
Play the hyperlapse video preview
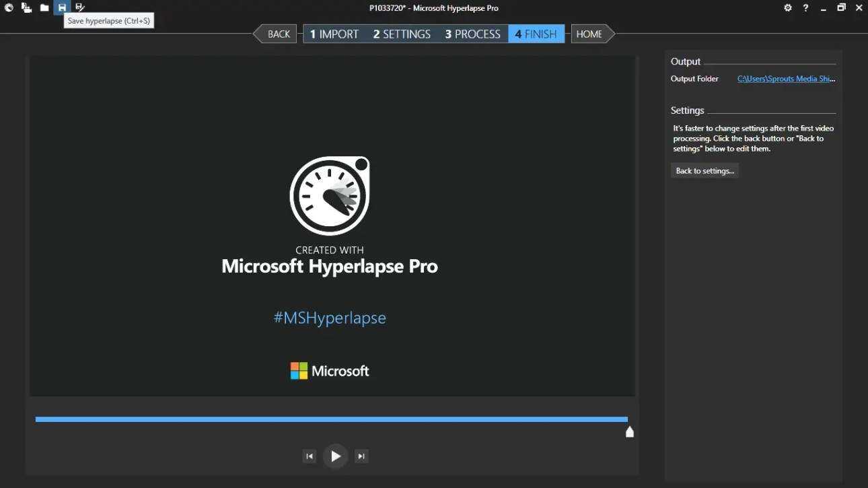click(x=335, y=456)
